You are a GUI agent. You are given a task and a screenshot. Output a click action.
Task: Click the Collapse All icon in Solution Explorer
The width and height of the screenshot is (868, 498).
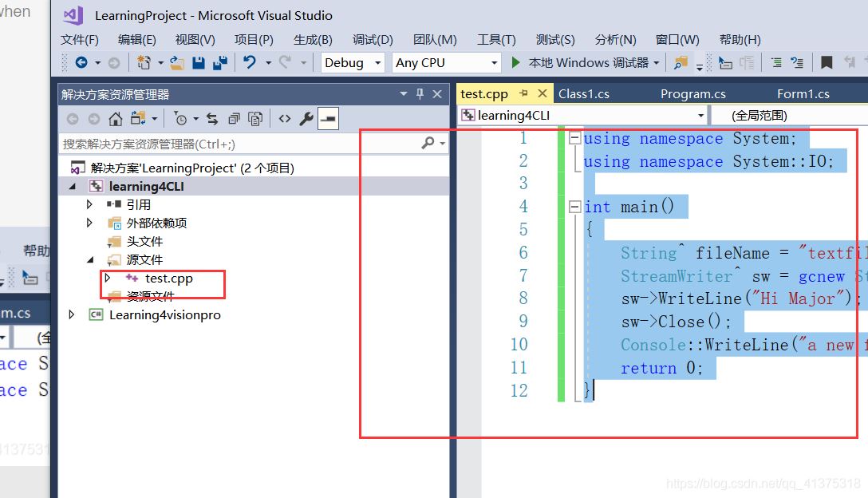coord(235,119)
